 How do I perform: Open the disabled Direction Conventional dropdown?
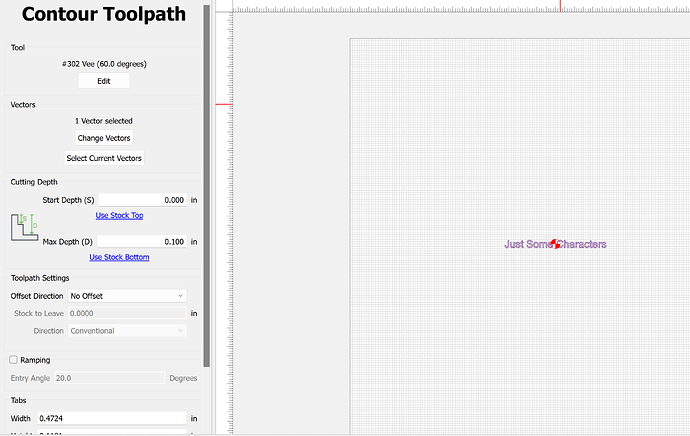click(127, 330)
